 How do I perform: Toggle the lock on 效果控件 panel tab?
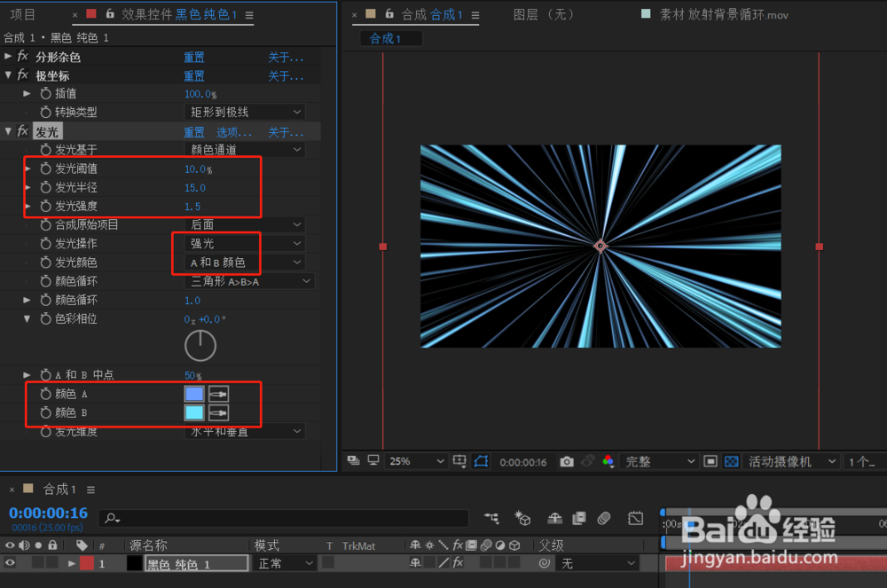[110, 13]
